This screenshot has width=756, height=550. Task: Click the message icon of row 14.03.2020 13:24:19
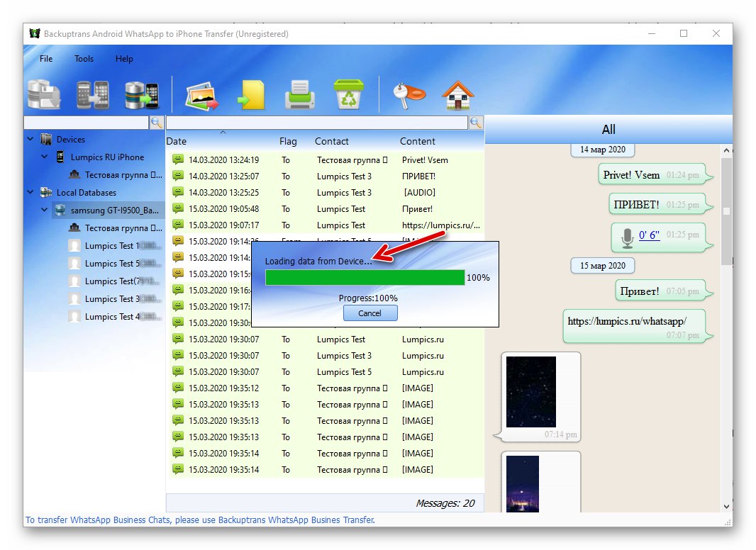coord(178,159)
